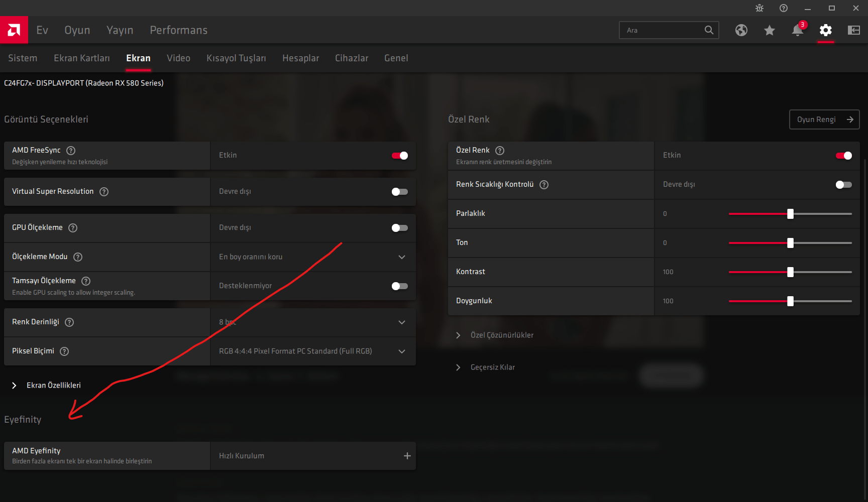Open the help question mark in title bar
Viewport: 868px width, 502px height.
pos(784,8)
